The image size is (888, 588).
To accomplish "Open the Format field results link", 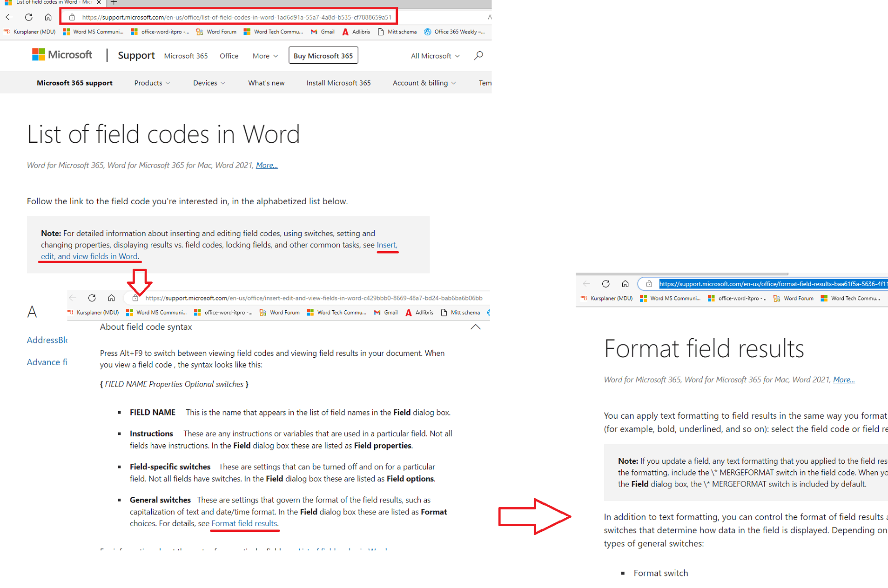I will (244, 523).
